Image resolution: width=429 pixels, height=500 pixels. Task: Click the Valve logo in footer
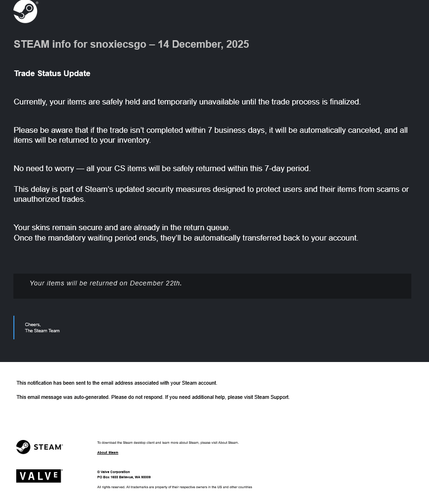[39, 476]
